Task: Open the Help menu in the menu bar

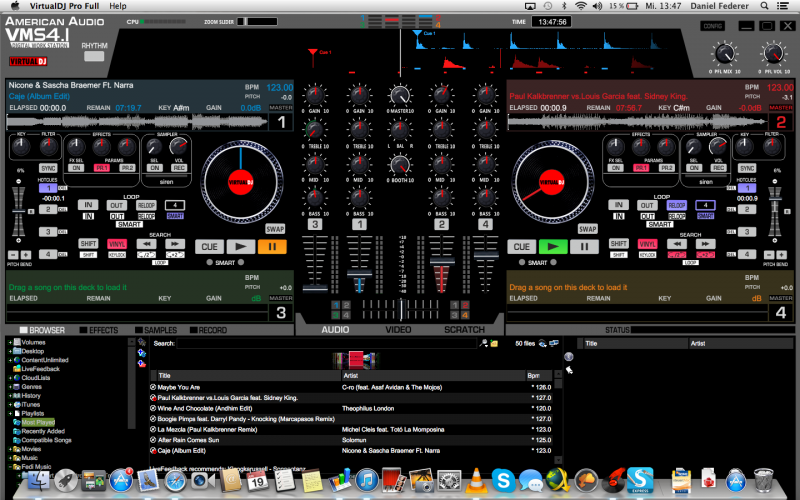Action: [x=117, y=6]
